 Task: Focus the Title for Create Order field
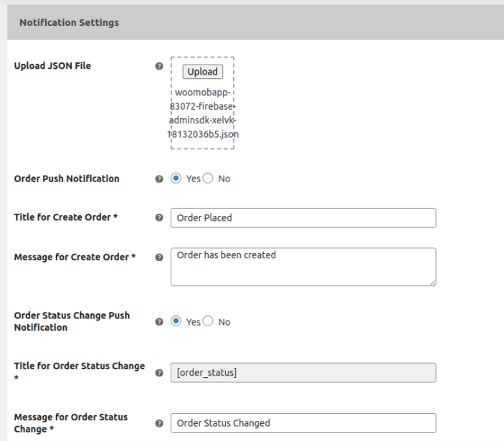(x=303, y=218)
